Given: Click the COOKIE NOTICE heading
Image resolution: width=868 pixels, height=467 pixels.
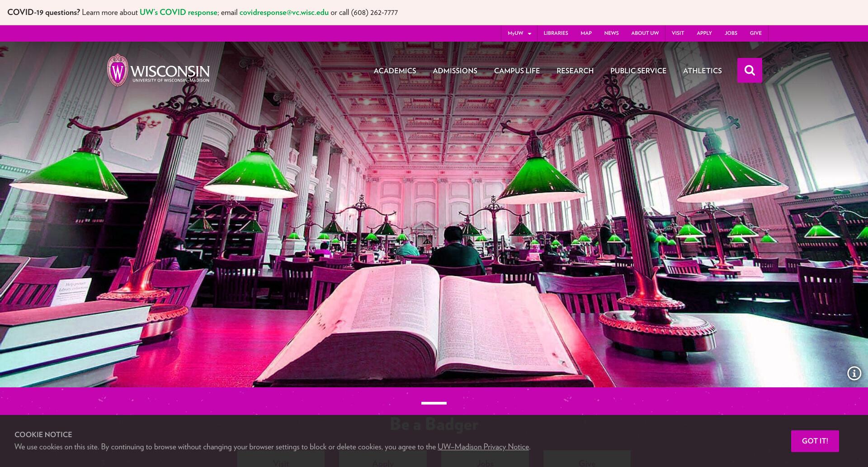Looking at the screenshot, I should [x=43, y=434].
